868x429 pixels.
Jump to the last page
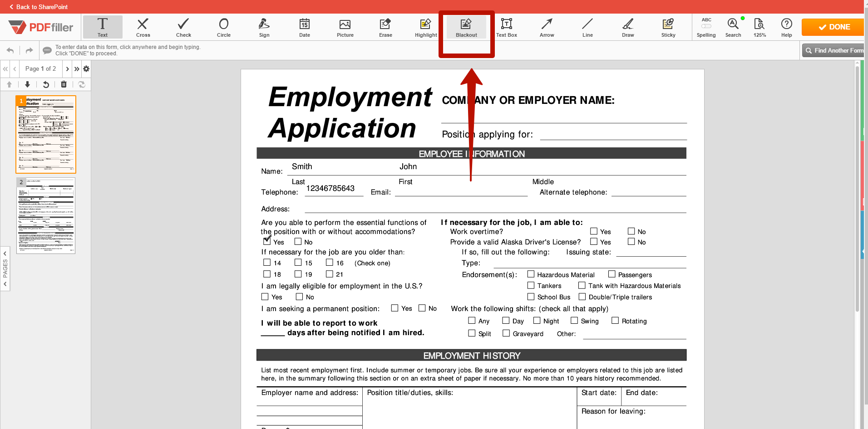tap(77, 69)
